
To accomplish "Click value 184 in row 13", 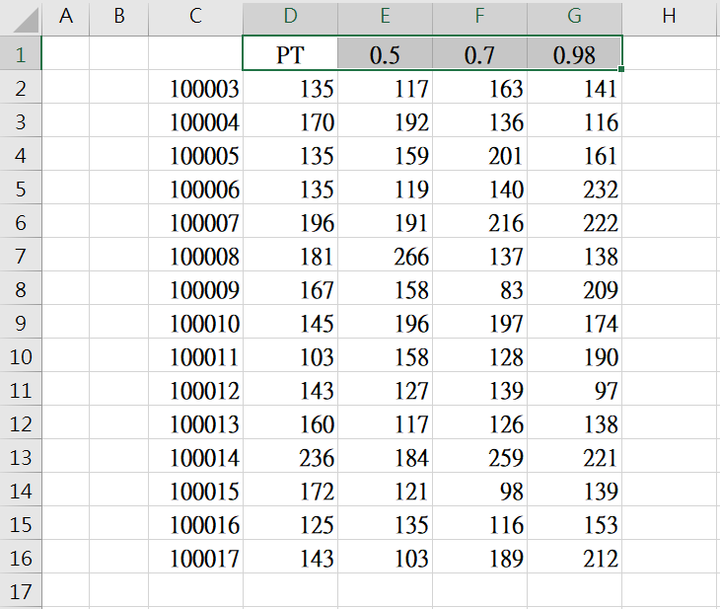I will click(x=385, y=456).
